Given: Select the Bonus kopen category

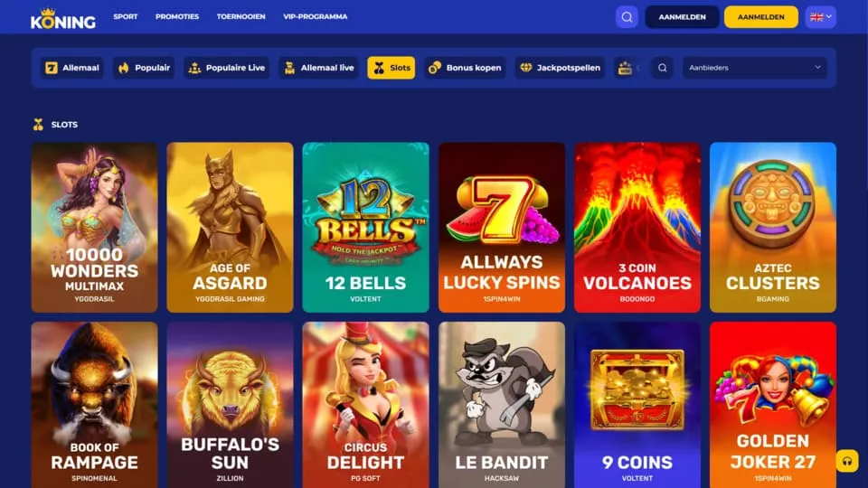Looking at the screenshot, I should click(465, 68).
